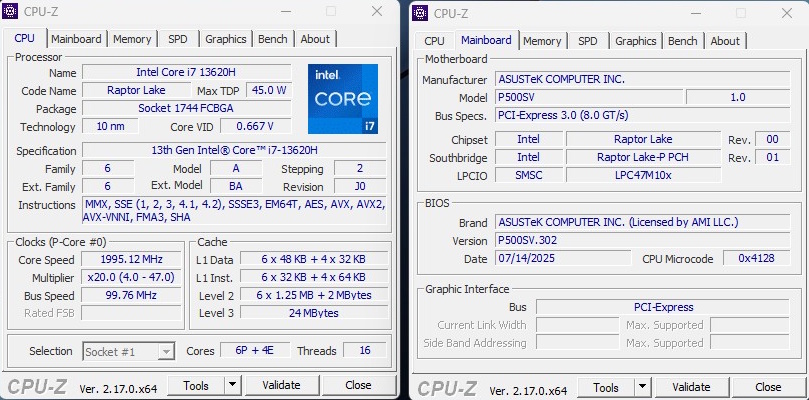Open the Socket #1 selection dropdown

pyautogui.click(x=128, y=352)
